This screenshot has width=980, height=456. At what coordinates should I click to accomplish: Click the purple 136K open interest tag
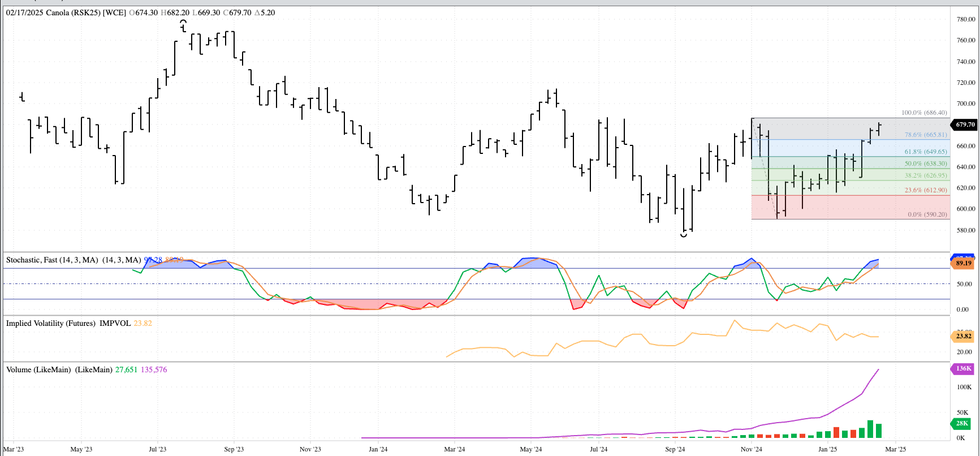964,368
